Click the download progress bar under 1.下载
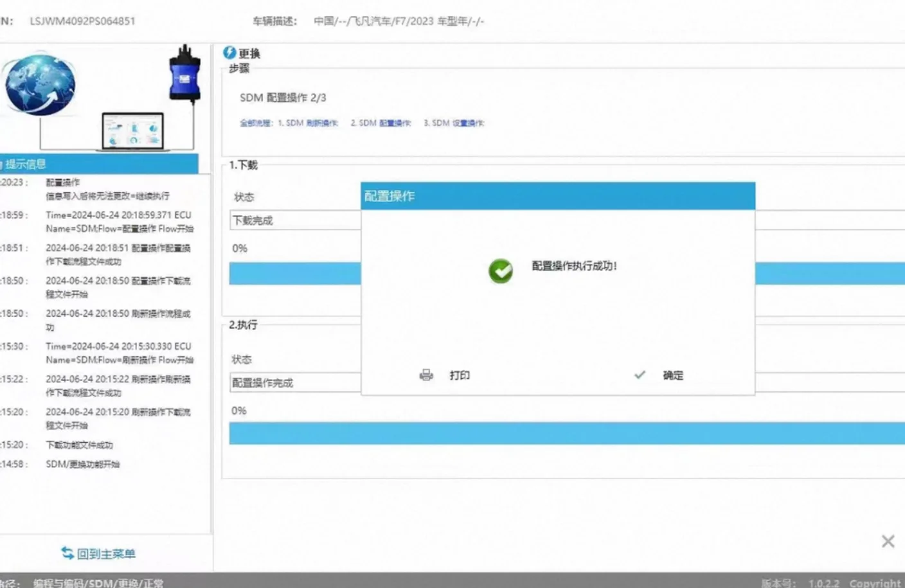This screenshot has height=588, width=905. pyautogui.click(x=567, y=273)
